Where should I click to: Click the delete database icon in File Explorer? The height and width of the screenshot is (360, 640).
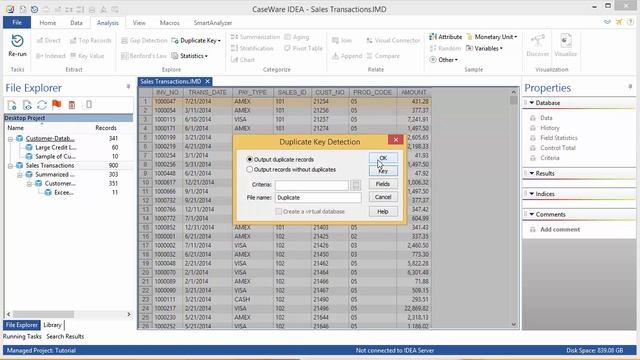click(72, 105)
